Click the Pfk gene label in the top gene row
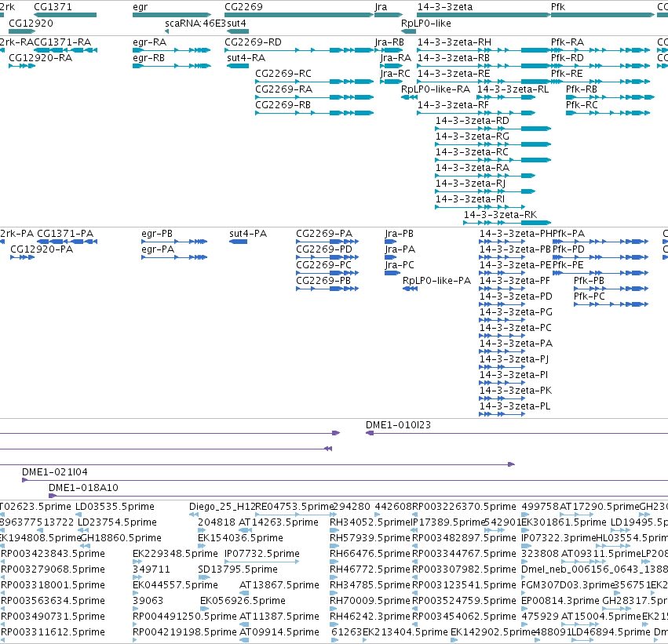 (557, 7)
